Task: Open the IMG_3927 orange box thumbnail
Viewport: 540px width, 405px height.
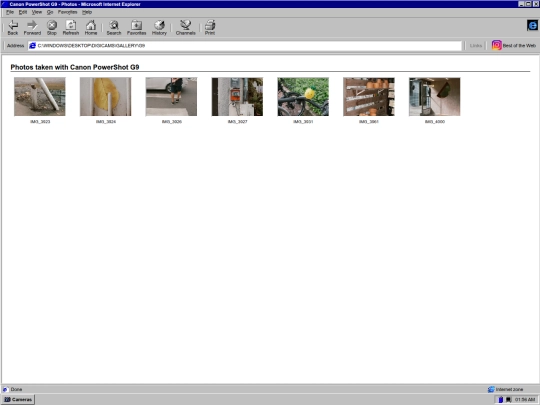Action: tap(237, 97)
